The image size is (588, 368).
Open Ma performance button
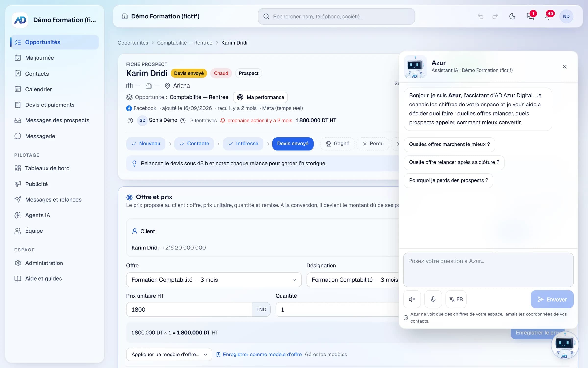pos(260,97)
